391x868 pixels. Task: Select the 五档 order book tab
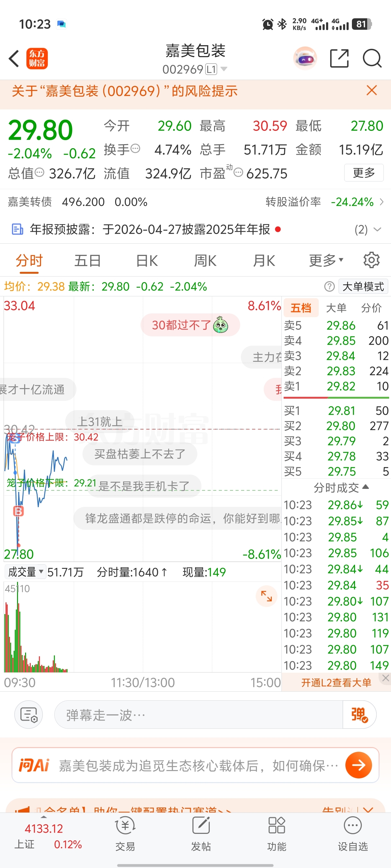tap(301, 308)
